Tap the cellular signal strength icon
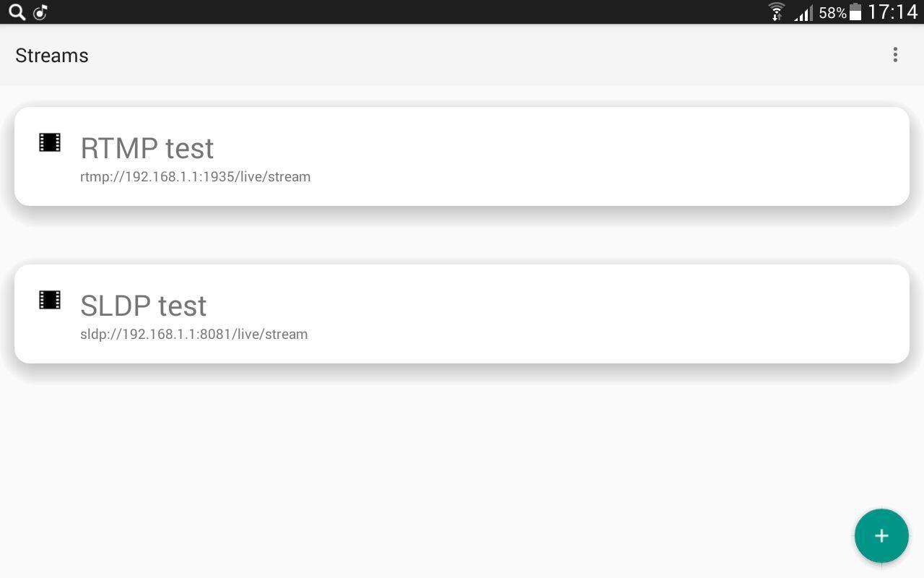The width and height of the screenshot is (924, 578). click(803, 12)
